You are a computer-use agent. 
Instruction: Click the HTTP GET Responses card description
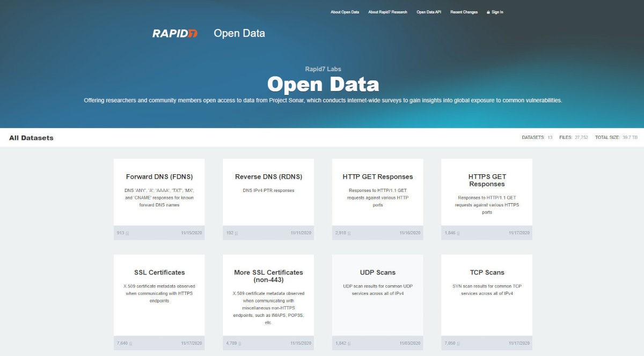[378, 197]
